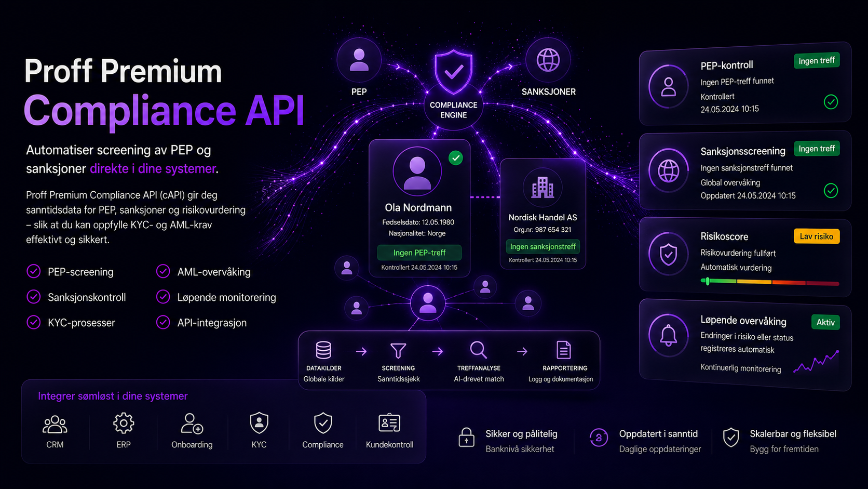Click the Ingen PEP-treff badge
This screenshot has width=868, height=489.
pyautogui.click(x=419, y=253)
